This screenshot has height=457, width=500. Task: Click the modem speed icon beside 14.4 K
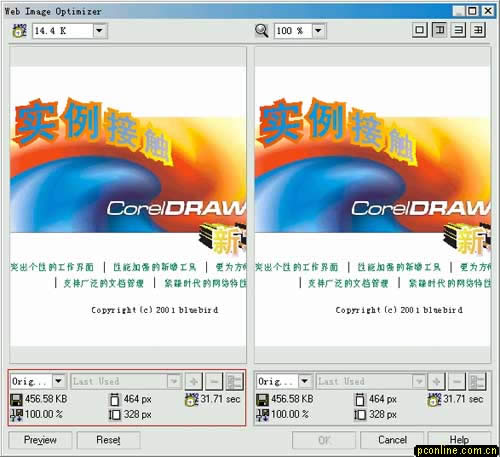point(19,31)
